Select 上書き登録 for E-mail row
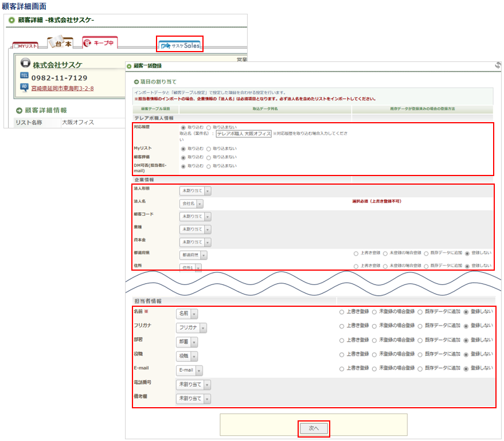This screenshot has height=441, width=504. [x=342, y=369]
